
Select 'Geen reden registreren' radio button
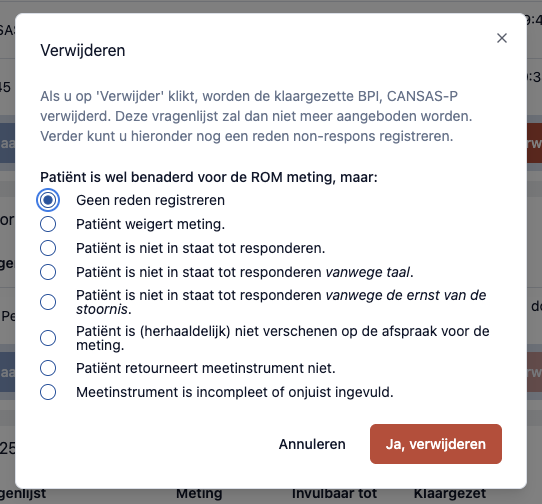click(48, 200)
